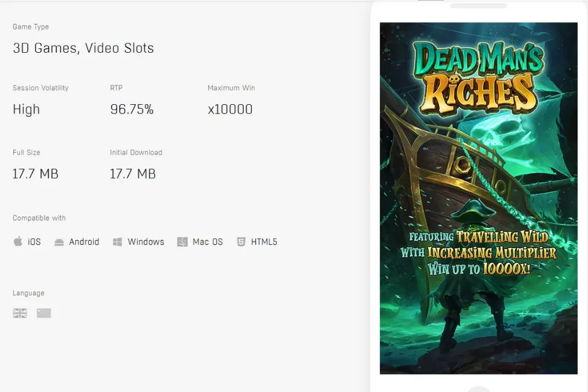Click the x10000 maximum win value
588x392 pixels.
[x=230, y=110]
